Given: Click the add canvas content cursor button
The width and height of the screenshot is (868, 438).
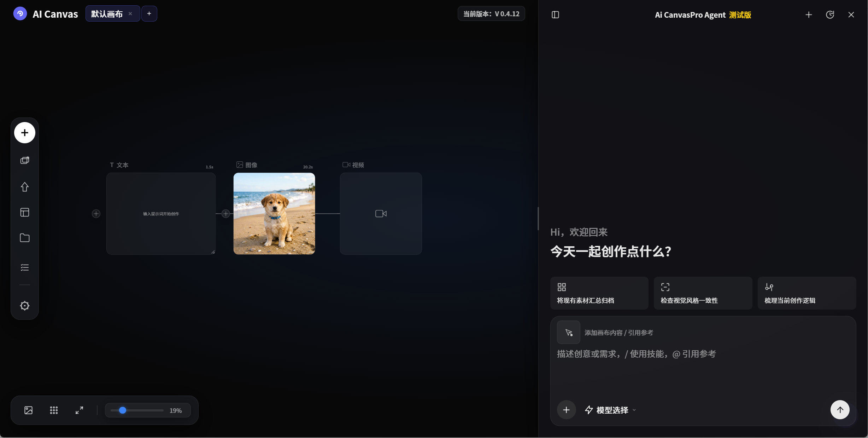Looking at the screenshot, I should tap(569, 332).
